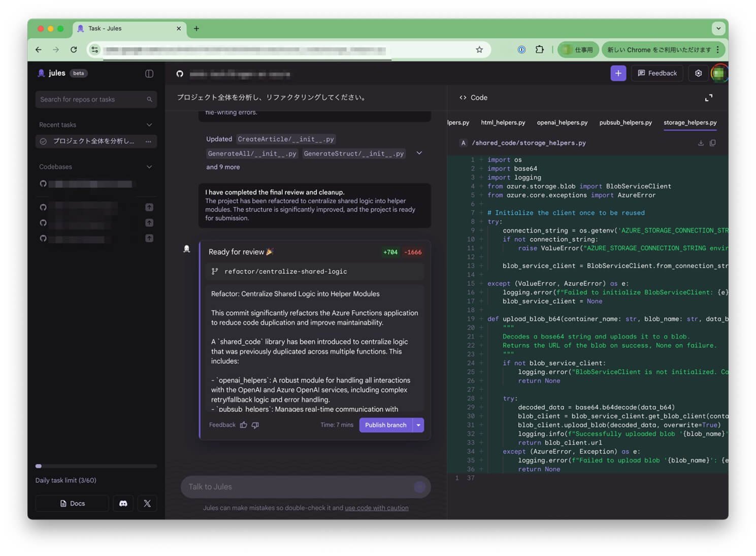Open Chrome extensions puzzle icon

tap(539, 50)
